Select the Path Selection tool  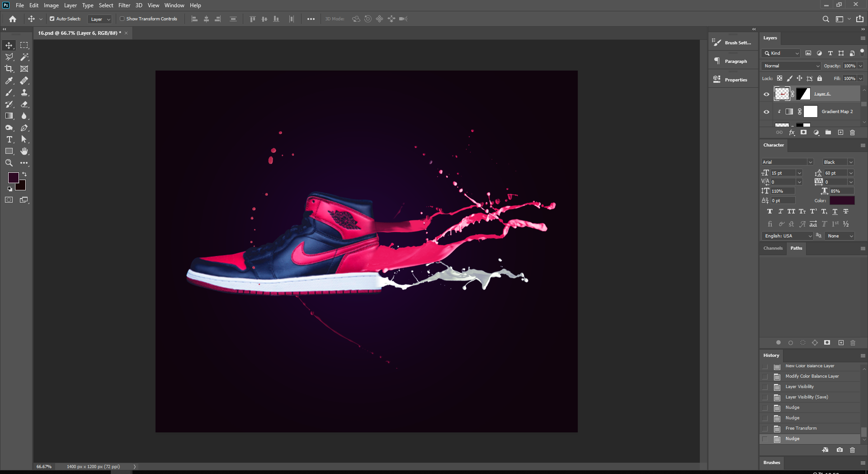(x=24, y=140)
